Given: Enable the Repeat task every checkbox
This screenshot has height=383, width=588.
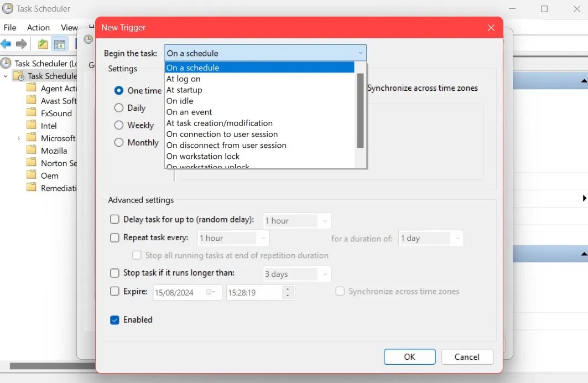Looking at the screenshot, I should pyautogui.click(x=115, y=238).
